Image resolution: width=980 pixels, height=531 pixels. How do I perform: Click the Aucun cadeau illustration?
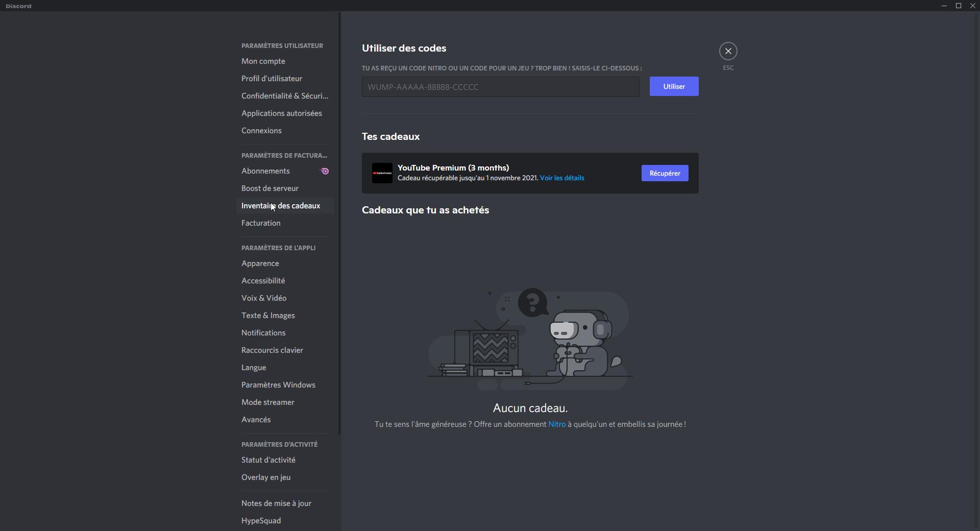(x=530, y=339)
